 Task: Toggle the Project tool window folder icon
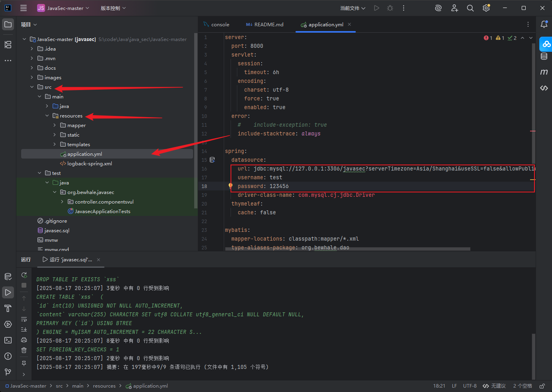point(8,24)
